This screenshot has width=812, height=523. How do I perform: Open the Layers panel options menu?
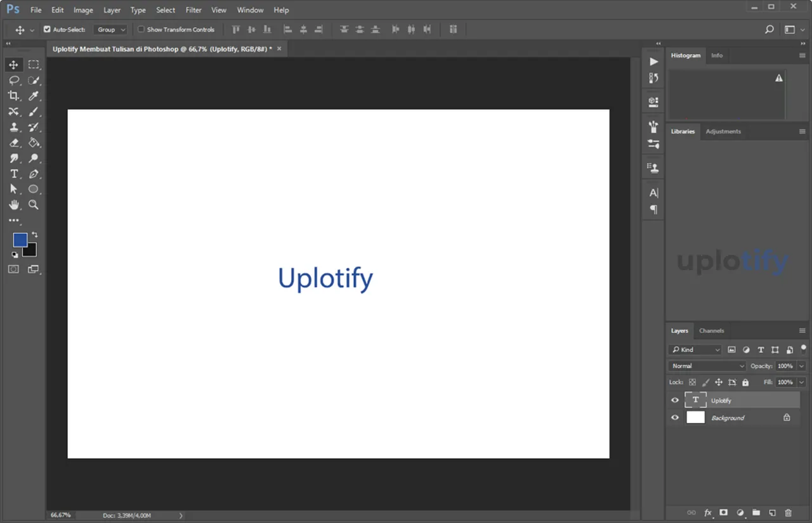[802, 330]
